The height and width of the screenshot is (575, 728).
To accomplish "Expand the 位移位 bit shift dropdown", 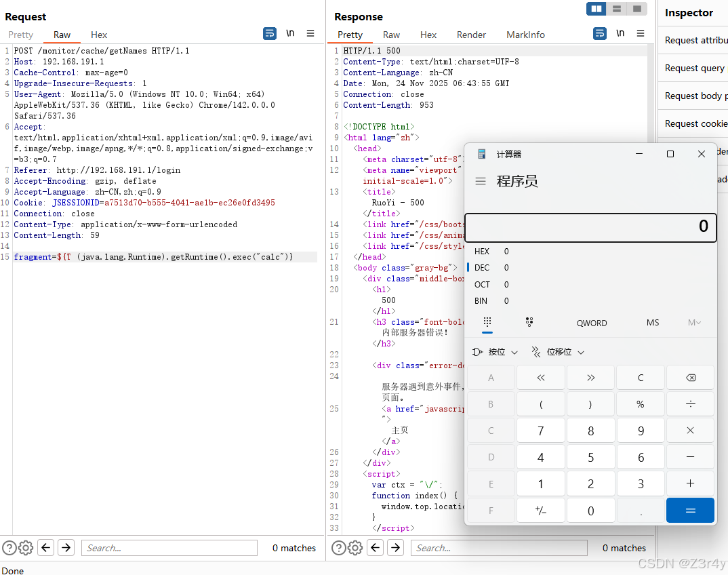I will click(x=558, y=352).
